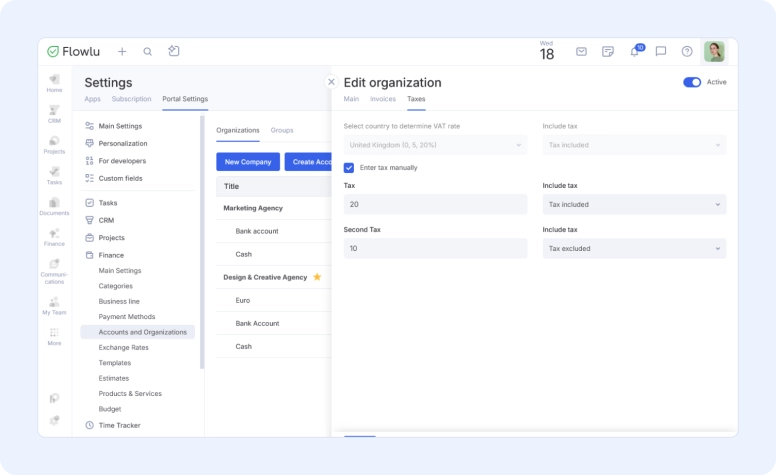Screen dimensions: 776x475
Task: Switch to the Groups tab
Action: click(x=282, y=130)
